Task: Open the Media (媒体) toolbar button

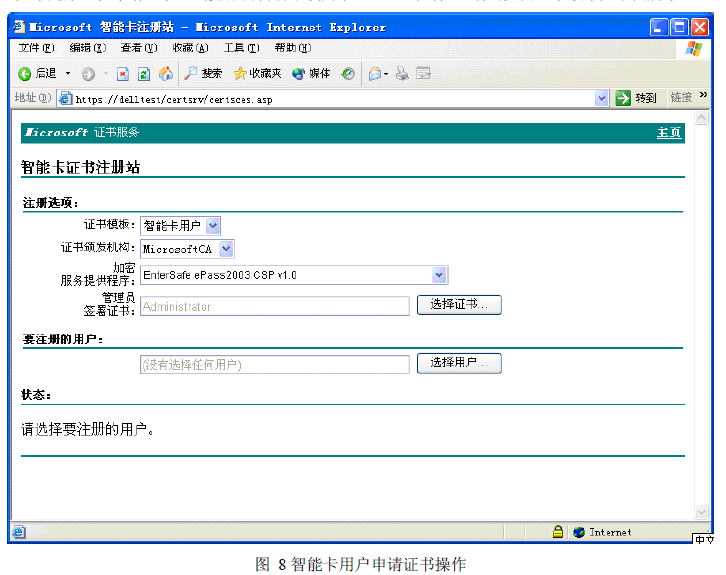Action: coord(311,73)
